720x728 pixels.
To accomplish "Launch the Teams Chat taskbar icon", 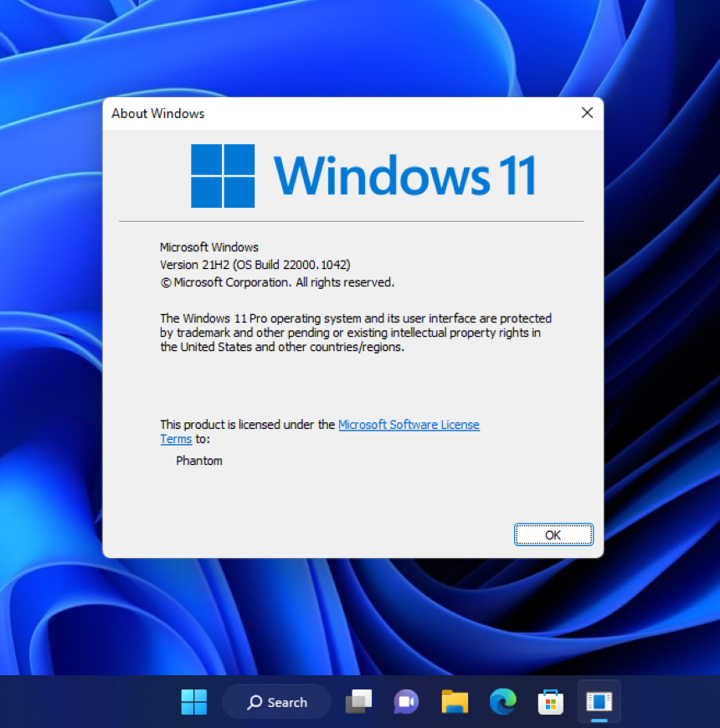I will pyautogui.click(x=406, y=701).
